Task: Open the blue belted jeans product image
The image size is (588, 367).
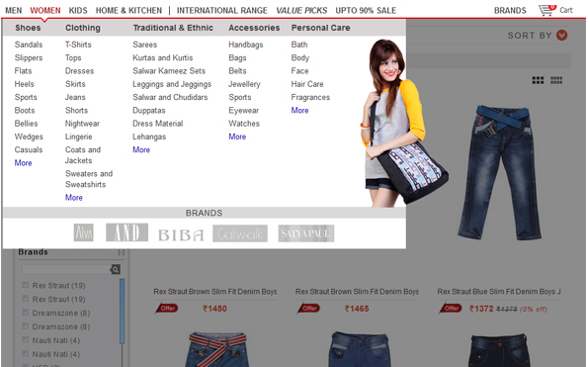Action: click(499, 172)
